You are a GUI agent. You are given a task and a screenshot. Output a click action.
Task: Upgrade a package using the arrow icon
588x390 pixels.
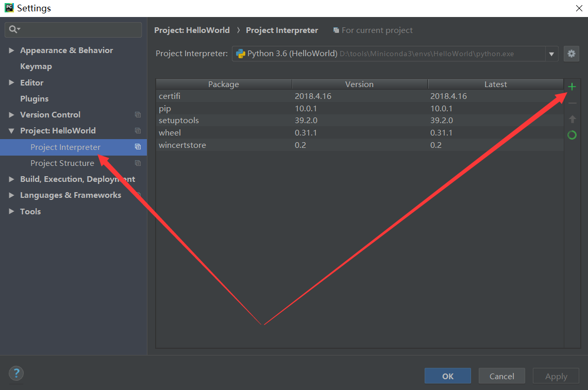coord(572,118)
